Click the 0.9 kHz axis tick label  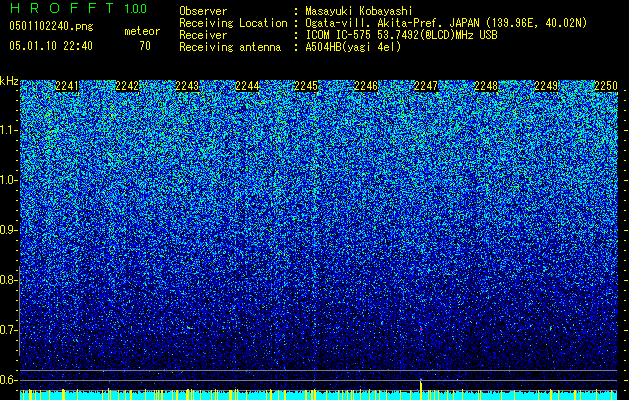click(x=8, y=230)
